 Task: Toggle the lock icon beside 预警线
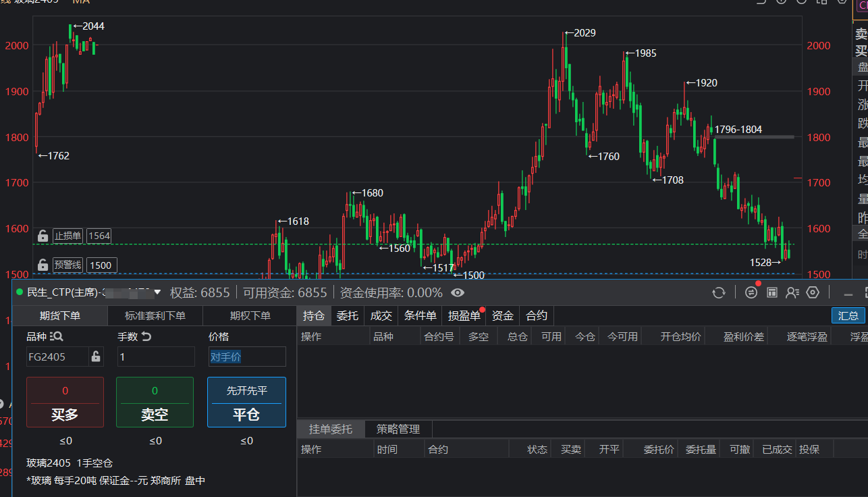(43, 265)
